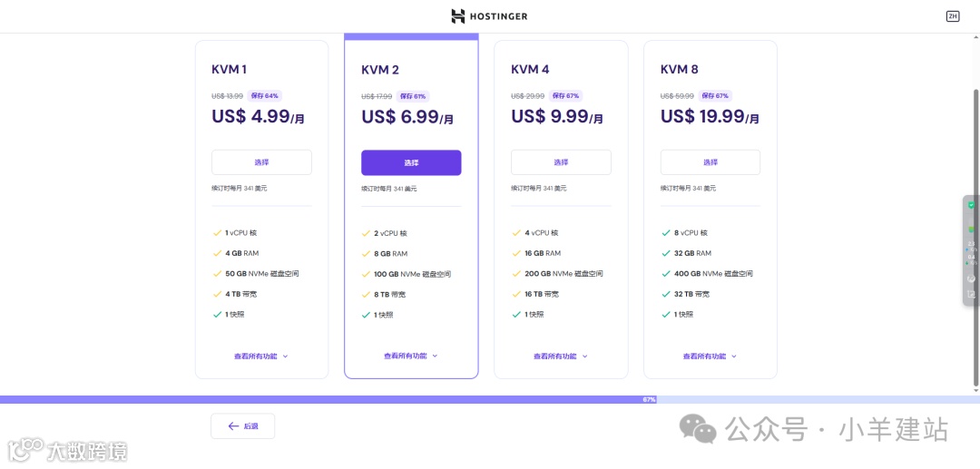The height and width of the screenshot is (469, 980).
Task: Click the 4 TB 带宽 feature
Action: tap(242, 294)
